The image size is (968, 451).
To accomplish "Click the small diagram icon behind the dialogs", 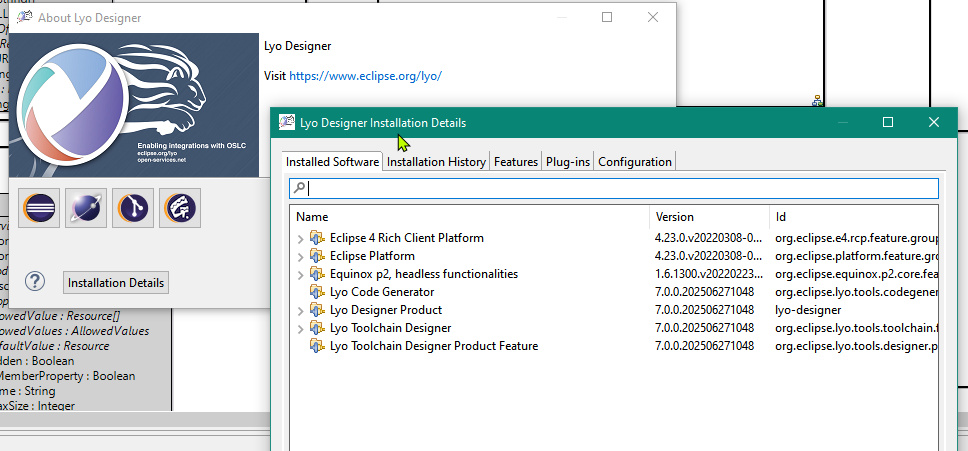I will (x=818, y=100).
